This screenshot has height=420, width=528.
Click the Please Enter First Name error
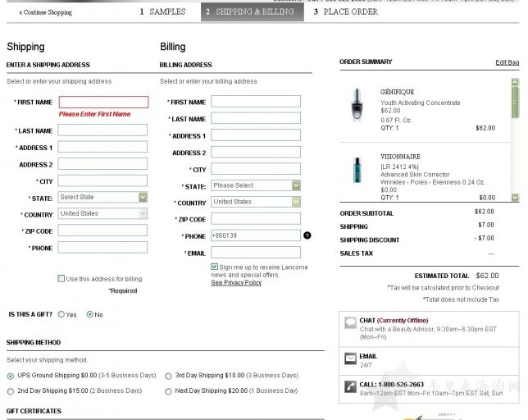(x=94, y=114)
